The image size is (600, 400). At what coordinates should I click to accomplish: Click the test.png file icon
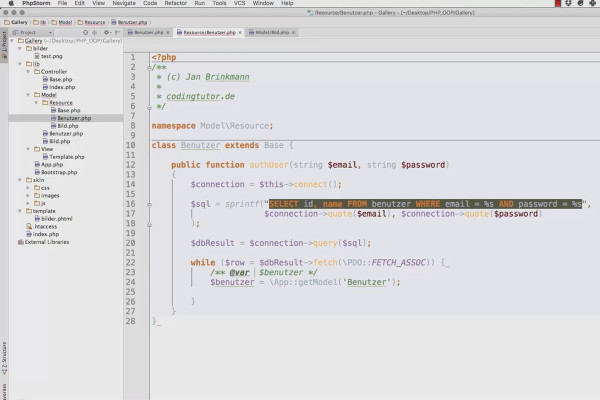[37, 56]
